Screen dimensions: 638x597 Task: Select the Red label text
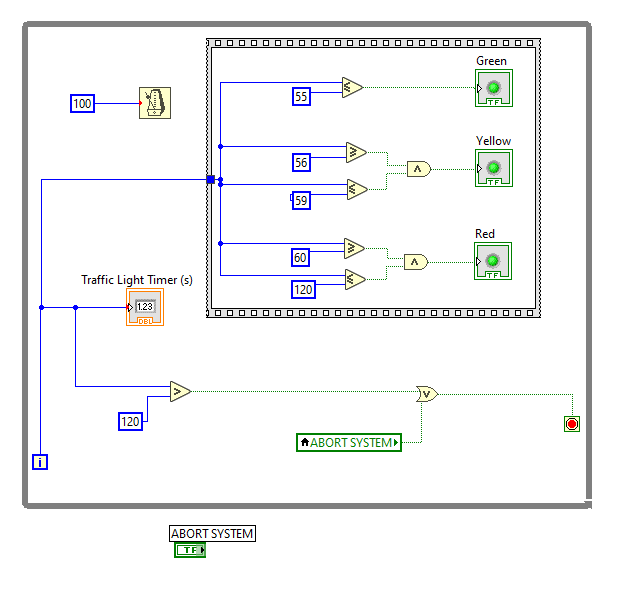[x=485, y=234]
